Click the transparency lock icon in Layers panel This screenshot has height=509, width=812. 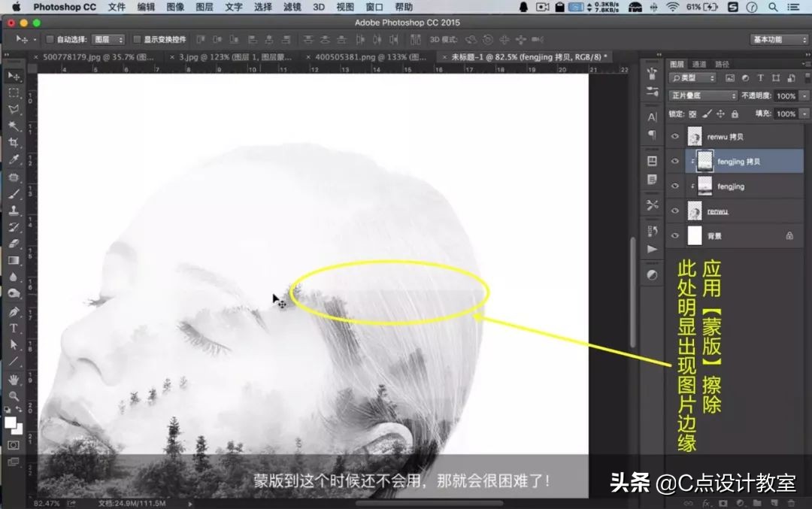693,114
